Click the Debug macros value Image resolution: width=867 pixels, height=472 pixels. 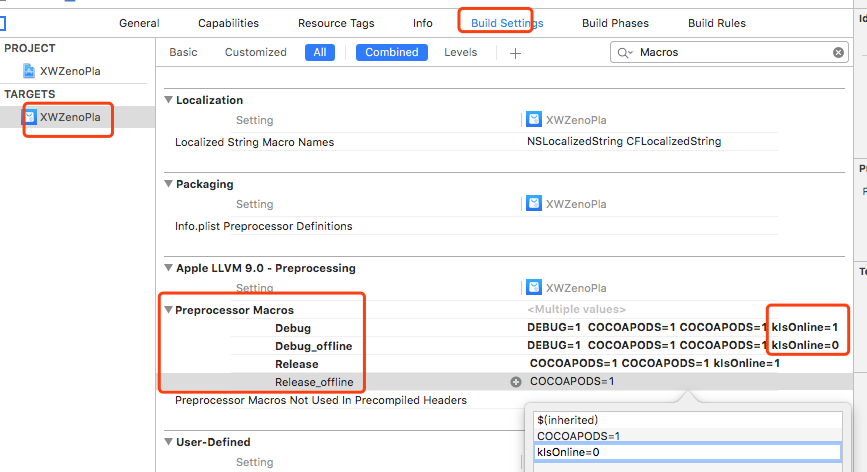[682, 327]
